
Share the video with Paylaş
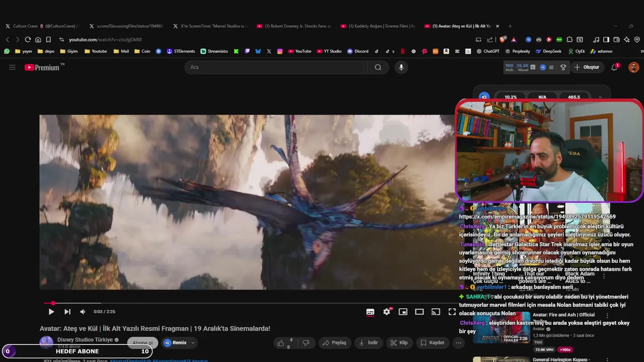coord(335,343)
